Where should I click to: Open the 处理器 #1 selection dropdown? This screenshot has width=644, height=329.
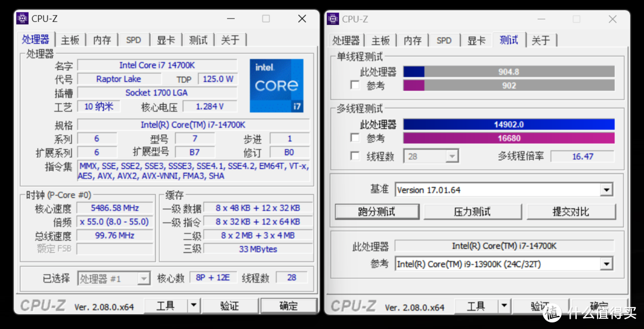click(x=114, y=278)
